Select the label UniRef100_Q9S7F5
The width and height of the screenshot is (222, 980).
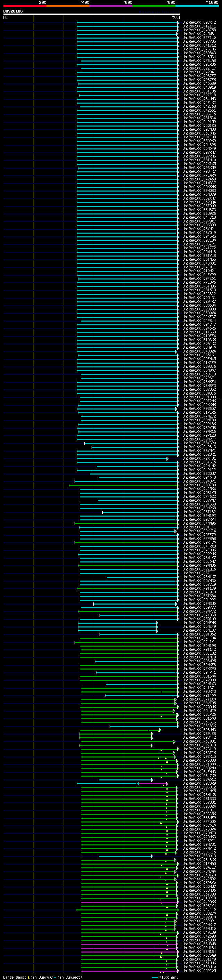pos(199,114)
